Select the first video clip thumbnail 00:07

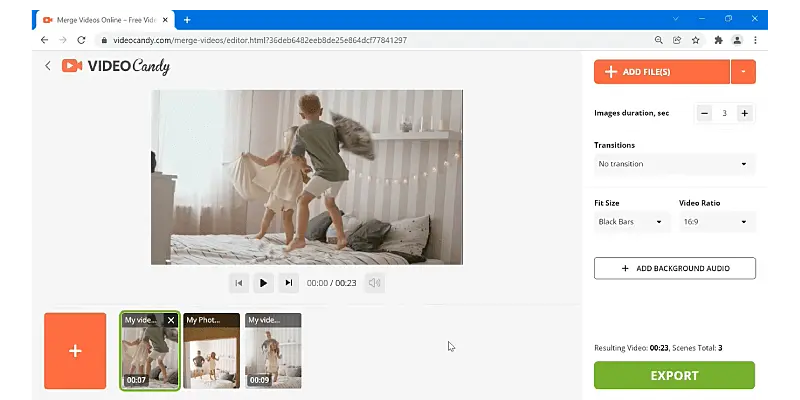150,351
